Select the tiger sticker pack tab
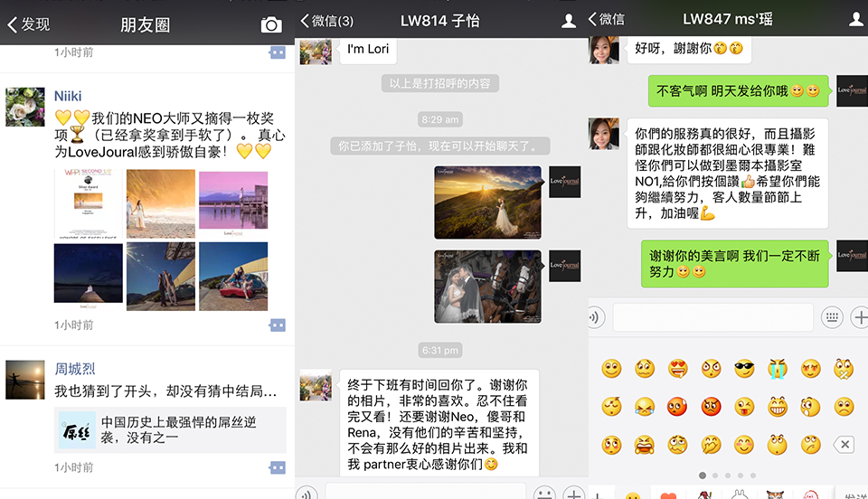 click(774, 494)
